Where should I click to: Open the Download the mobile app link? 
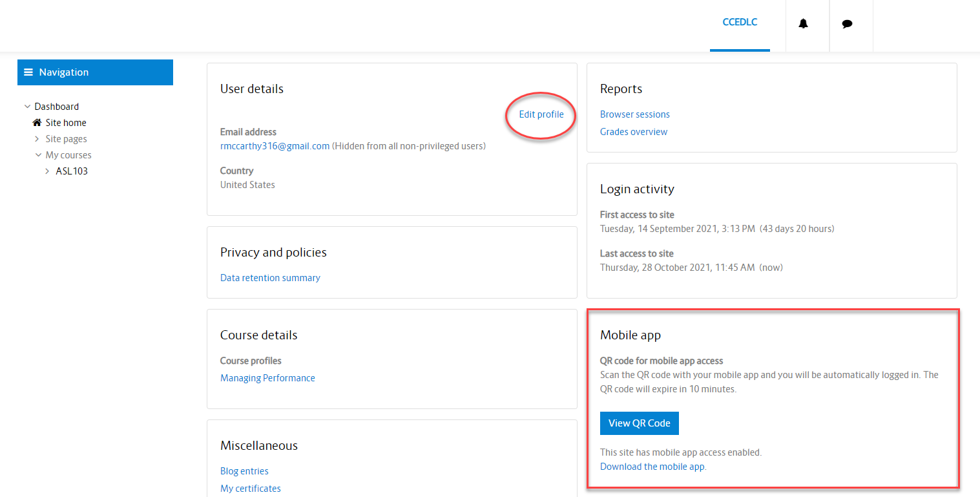pos(652,466)
